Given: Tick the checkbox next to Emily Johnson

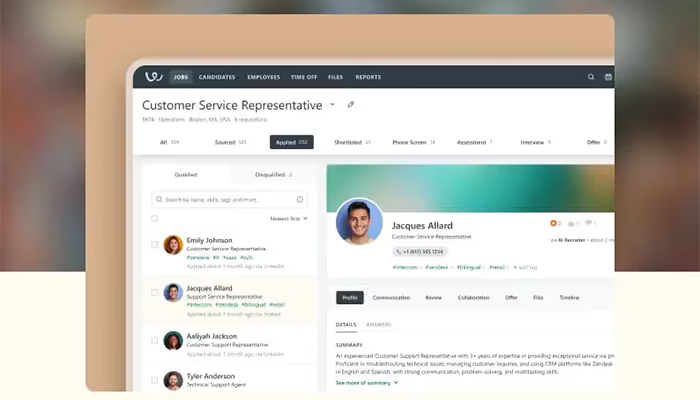Looking at the screenshot, I should 154,244.
